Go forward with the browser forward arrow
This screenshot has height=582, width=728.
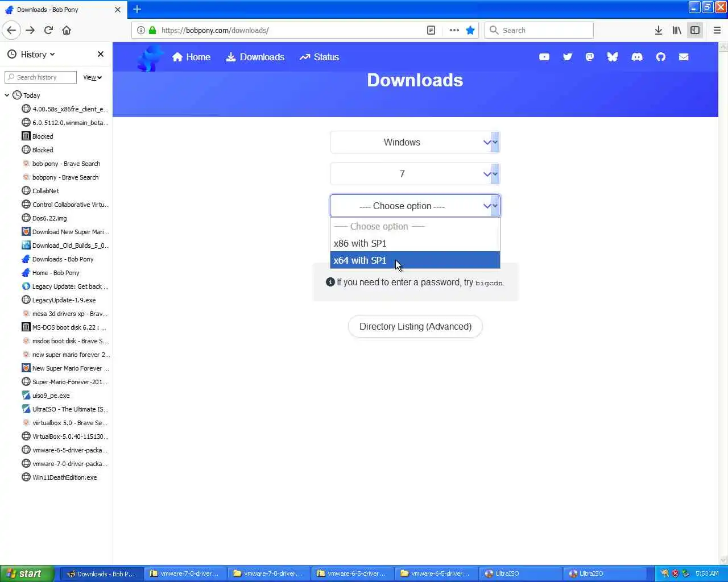coord(30,30)
